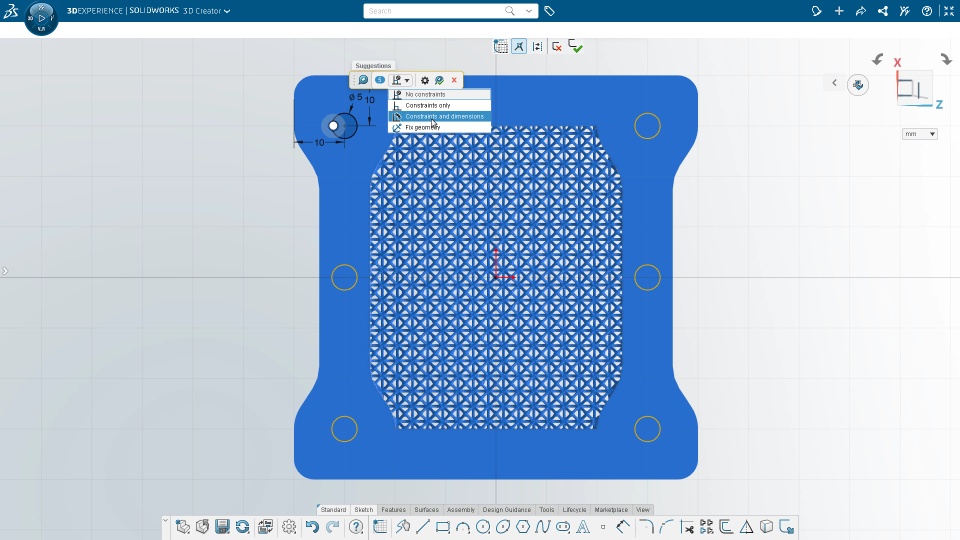Select the Rectangle sketch tool

(x=443, y=527)
